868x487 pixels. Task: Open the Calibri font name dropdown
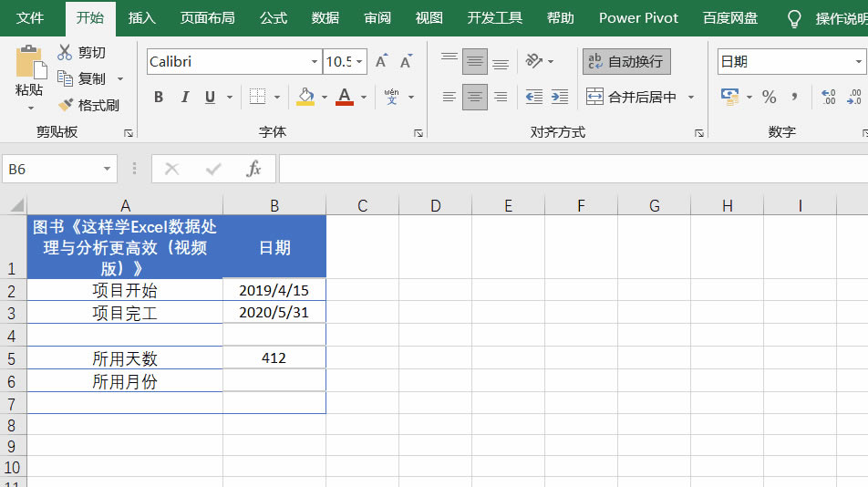[315, 62]
